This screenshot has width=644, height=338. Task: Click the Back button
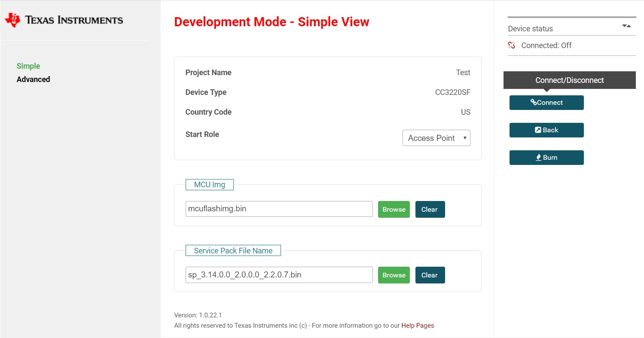[x=546, y=130]
